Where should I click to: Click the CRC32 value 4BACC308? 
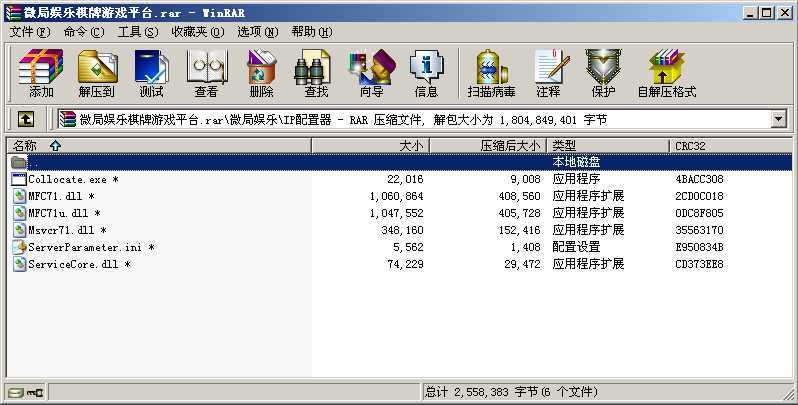tap(699, 179)
